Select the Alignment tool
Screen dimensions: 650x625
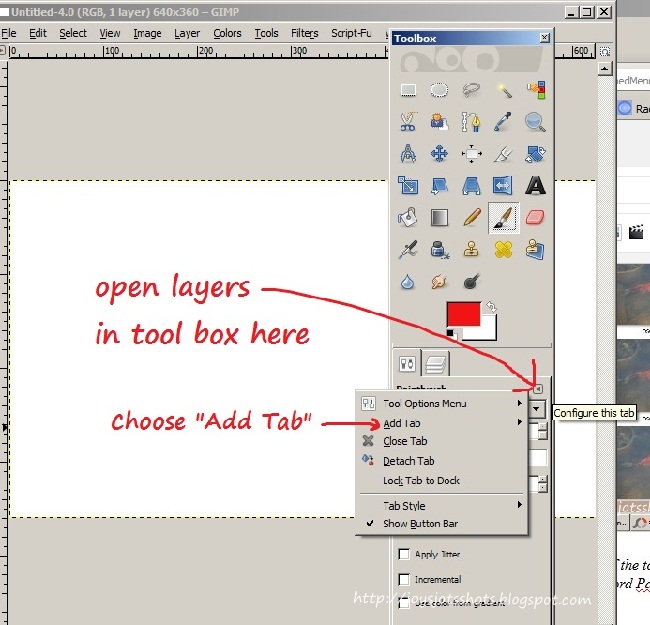(471, 154)
